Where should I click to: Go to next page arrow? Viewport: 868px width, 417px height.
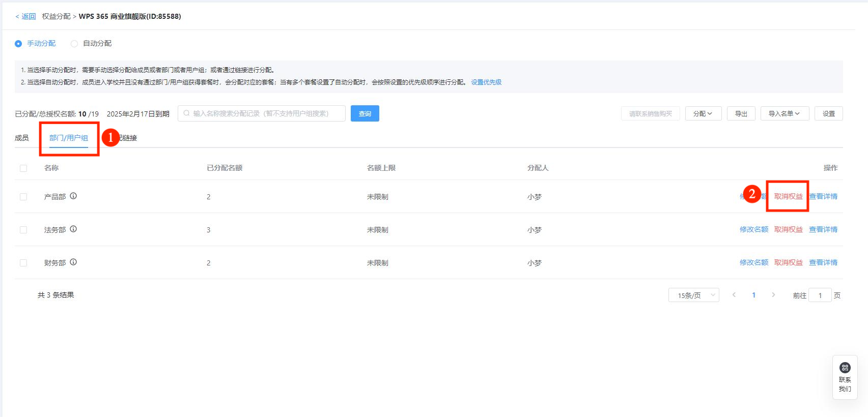[773, 295]
